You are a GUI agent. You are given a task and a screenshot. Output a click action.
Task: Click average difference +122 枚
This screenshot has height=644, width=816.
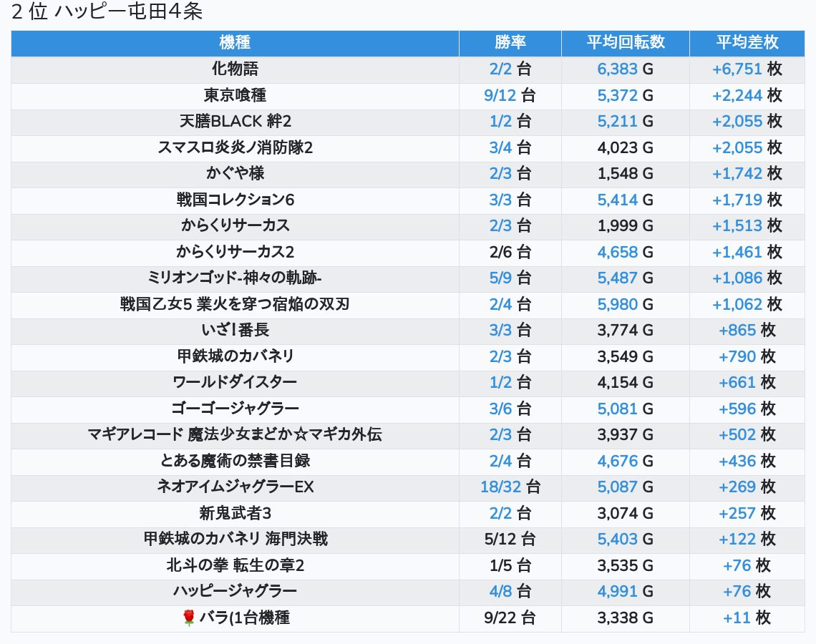click(x=747, y=540)
